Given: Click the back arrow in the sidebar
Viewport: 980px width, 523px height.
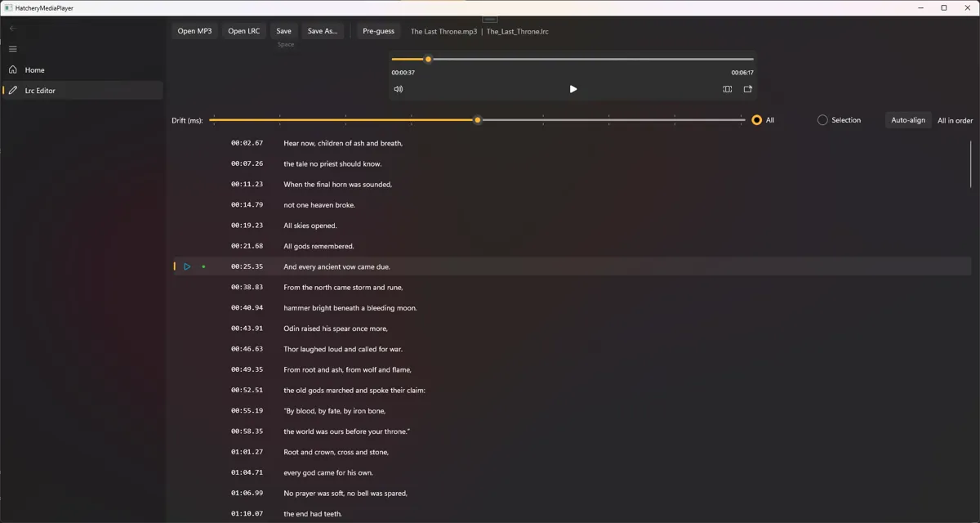Looking at the screenshot, I should [12, 29].
